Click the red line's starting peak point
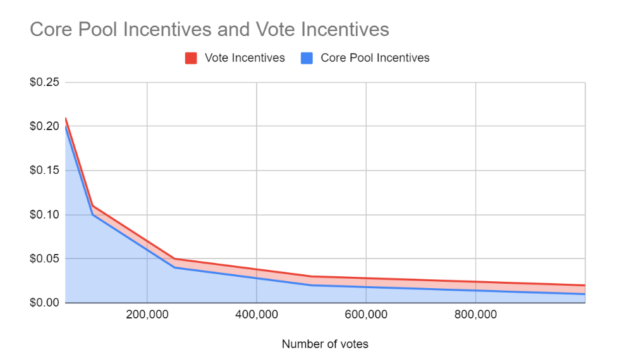This screenshot has height=364, width=622. coord(66,118)
